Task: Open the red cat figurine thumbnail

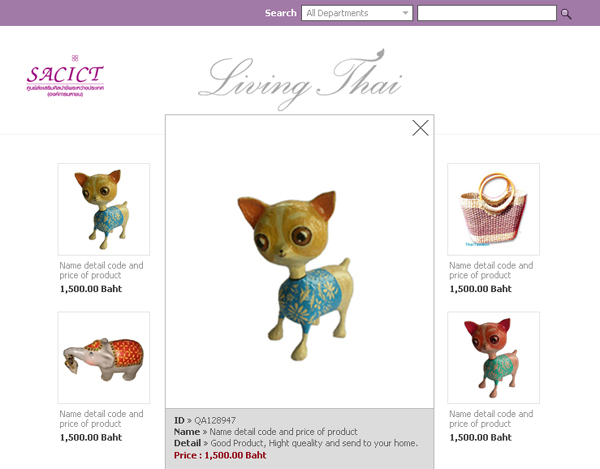Action: coord(493,358)
